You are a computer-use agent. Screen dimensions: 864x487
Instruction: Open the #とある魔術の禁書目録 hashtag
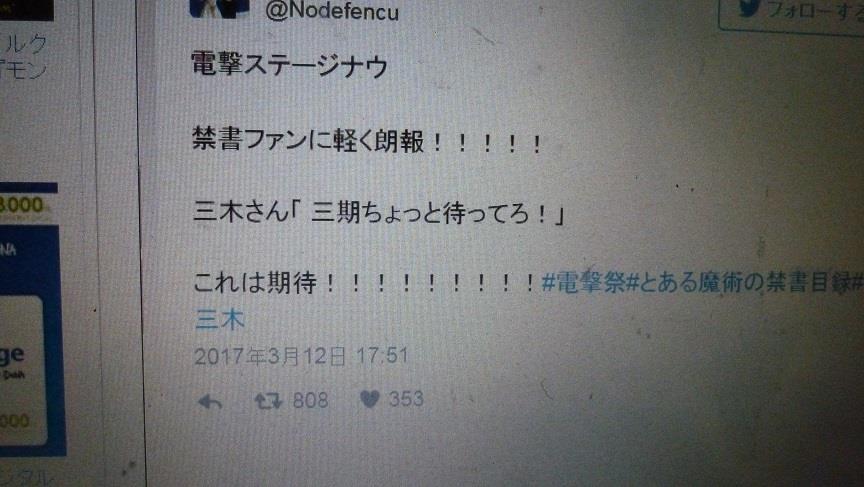[739, 283]
